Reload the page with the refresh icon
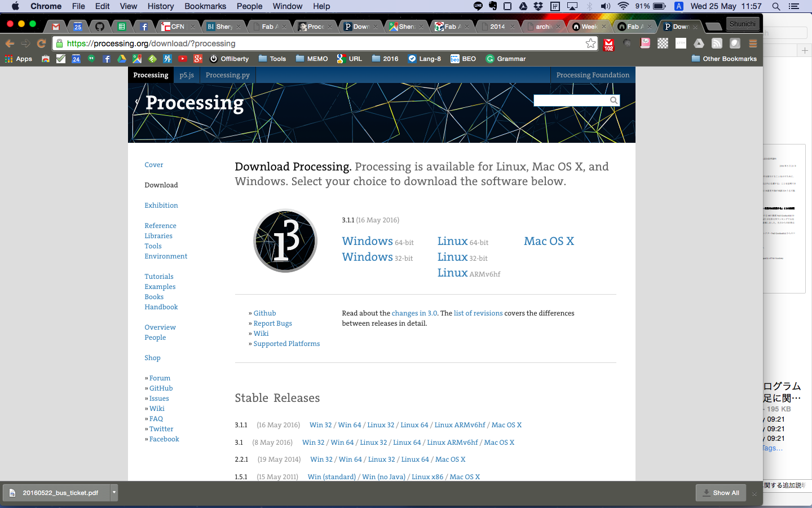 (41, 43)
